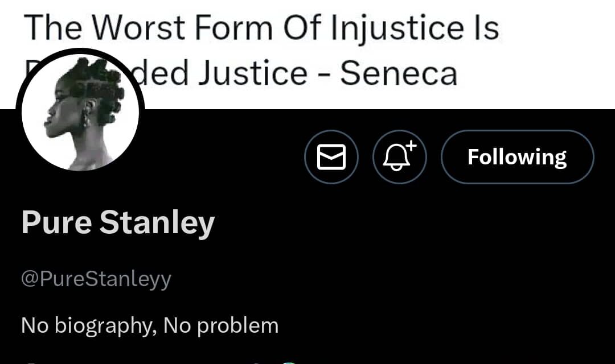Click "Stanley" in the profile display name
Image resolution: width=615 pixels, height=364 pixels.
157,223
